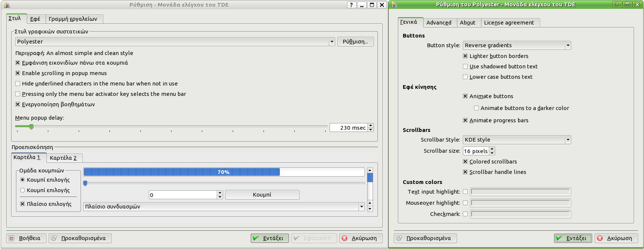This screenshot has width=644, height=249.
Task: Click the Menu popup delay slider handle
Action: click(32, 127)
